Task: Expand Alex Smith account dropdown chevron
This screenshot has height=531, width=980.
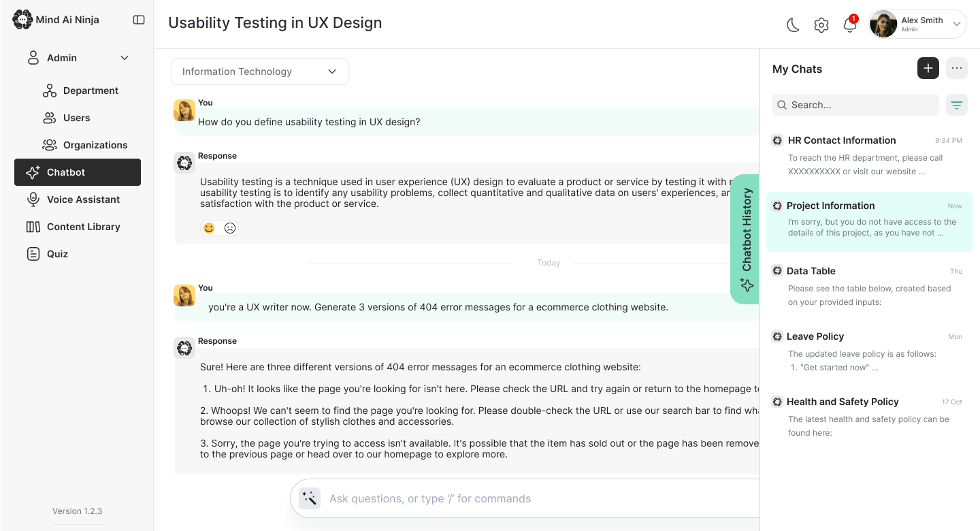Action: click(x=956, y=24)
